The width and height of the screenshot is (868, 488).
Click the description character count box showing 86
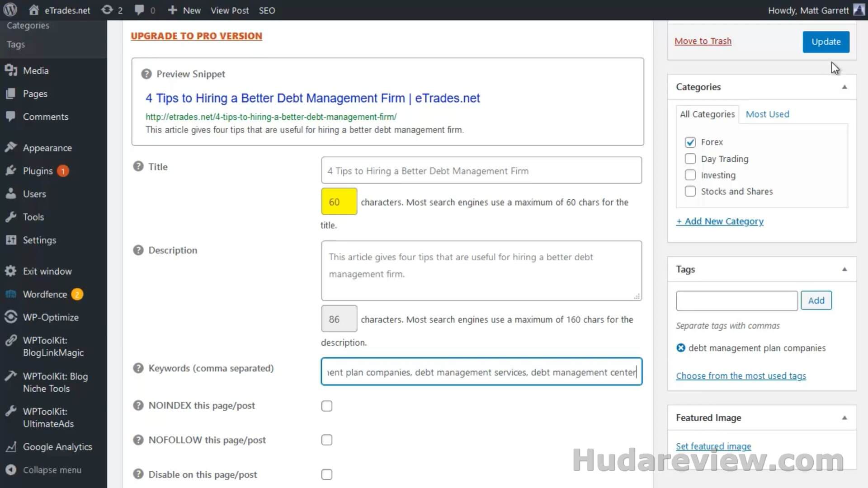coord(339,319)
